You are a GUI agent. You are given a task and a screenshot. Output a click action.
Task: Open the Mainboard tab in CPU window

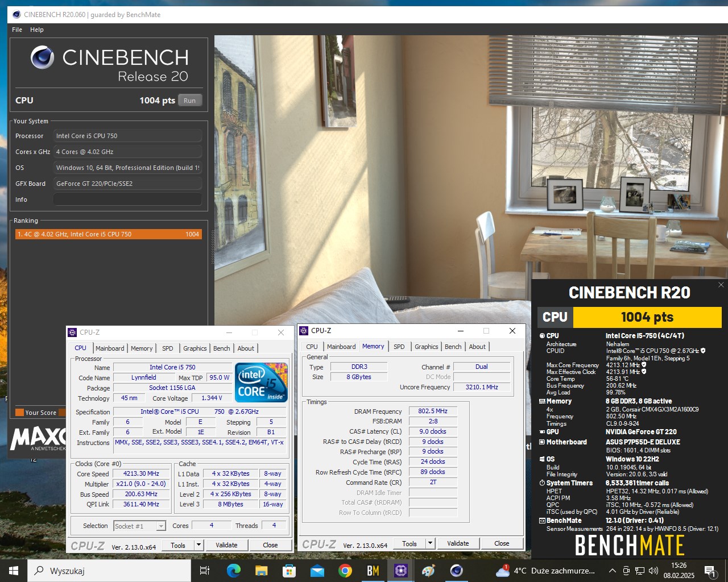pyautogui.click(x=110, y=348)
